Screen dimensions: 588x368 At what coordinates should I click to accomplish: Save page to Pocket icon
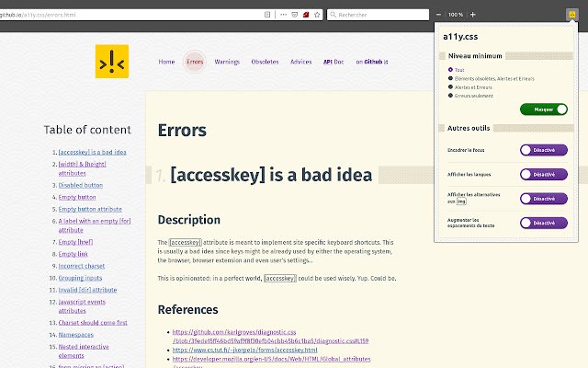click(x=295, y=15)
